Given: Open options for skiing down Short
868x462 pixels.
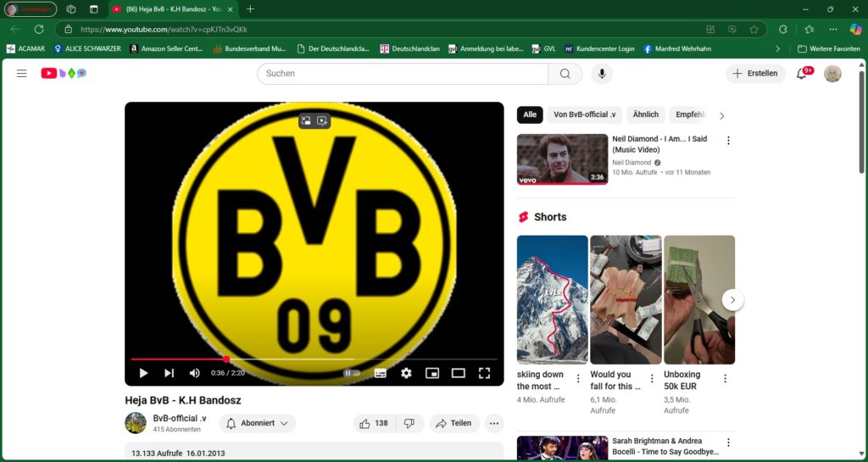Looking at the screenshot, I should 578,378.
